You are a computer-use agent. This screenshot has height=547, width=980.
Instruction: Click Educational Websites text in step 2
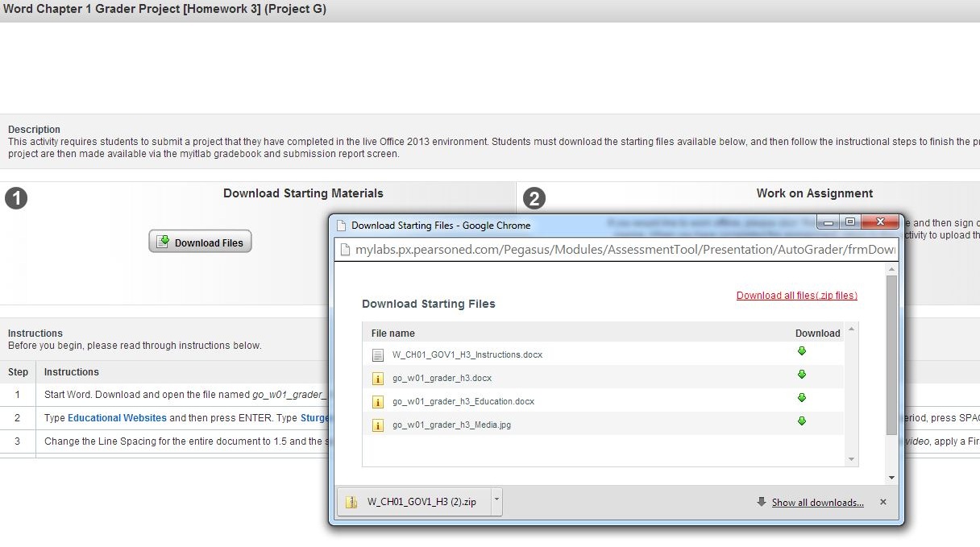click(117, 418)
